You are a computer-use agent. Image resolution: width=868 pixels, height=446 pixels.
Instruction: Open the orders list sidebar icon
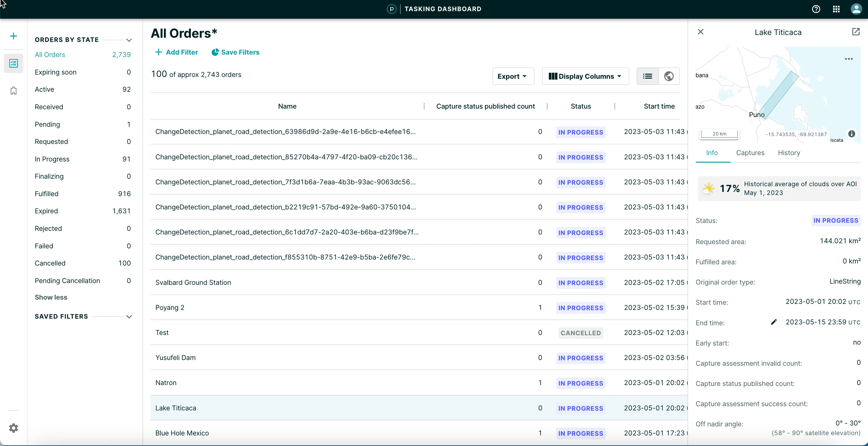pyautogui.click(x=14, y=63)
